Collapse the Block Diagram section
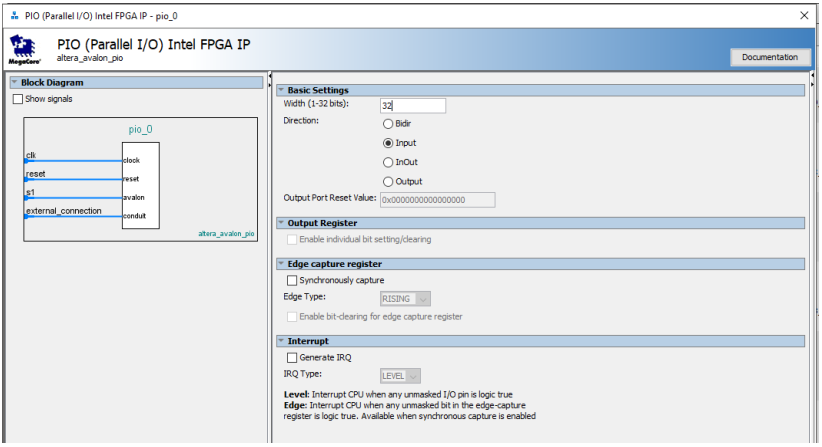822x447 pixels. [x=15, y=82]
